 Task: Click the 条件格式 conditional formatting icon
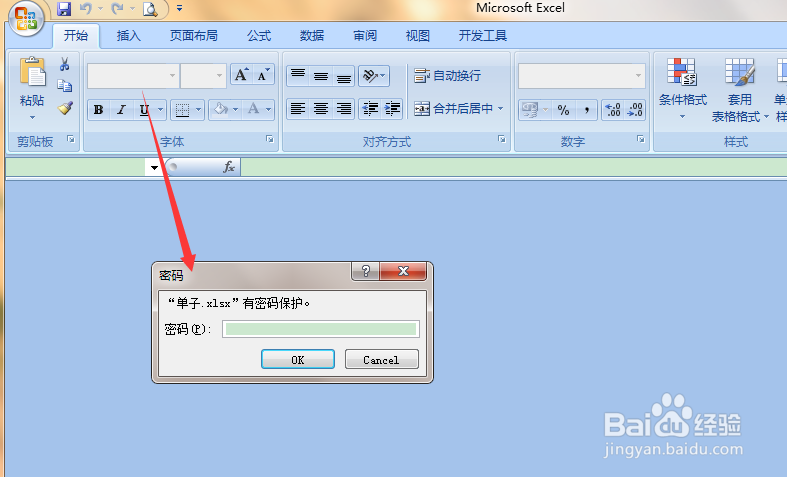[682, 72]
